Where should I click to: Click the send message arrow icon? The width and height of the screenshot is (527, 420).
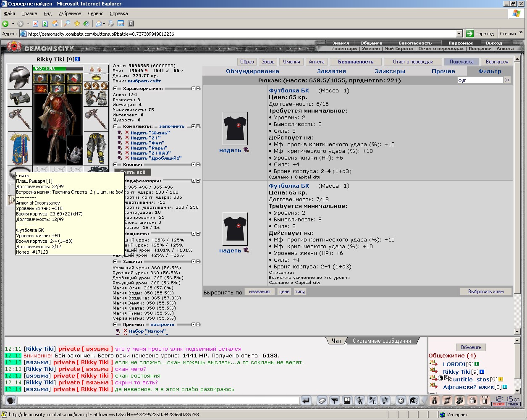click(307, 401)
